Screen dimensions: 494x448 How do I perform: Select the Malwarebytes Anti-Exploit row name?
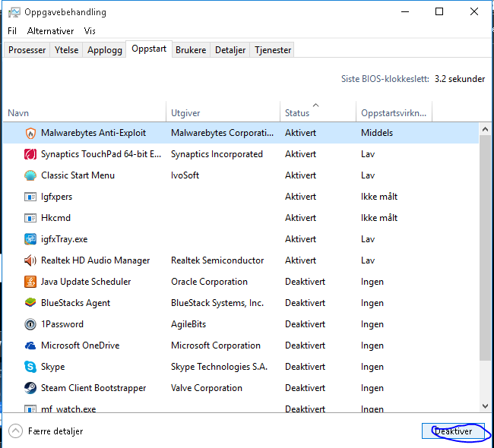pyautogui.click(x=93, y=133)
